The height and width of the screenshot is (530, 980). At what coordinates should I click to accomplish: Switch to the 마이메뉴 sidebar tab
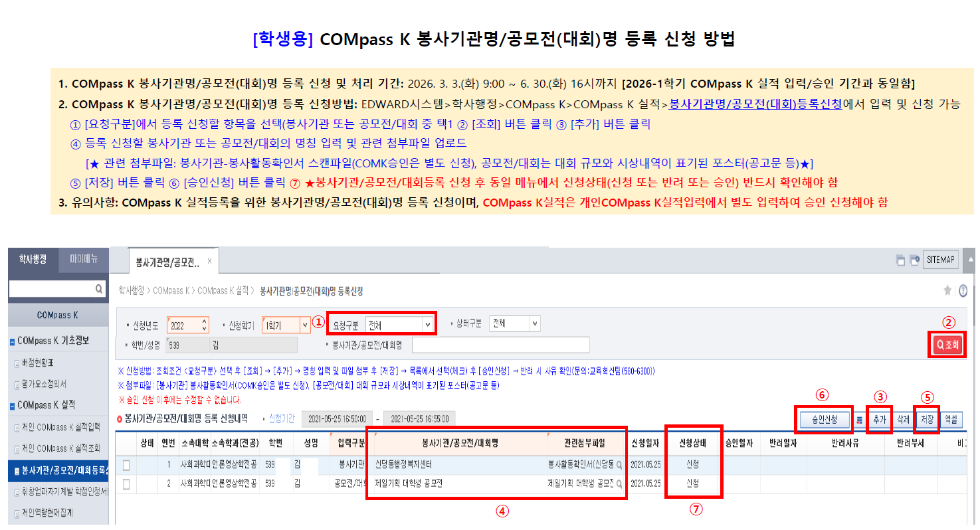84,259
